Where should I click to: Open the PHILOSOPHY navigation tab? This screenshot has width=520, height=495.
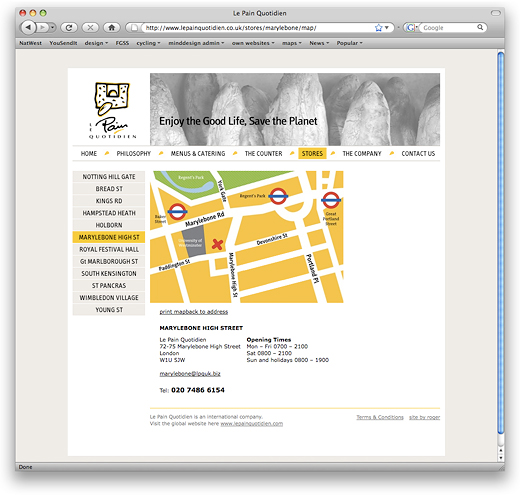[134, 153]
